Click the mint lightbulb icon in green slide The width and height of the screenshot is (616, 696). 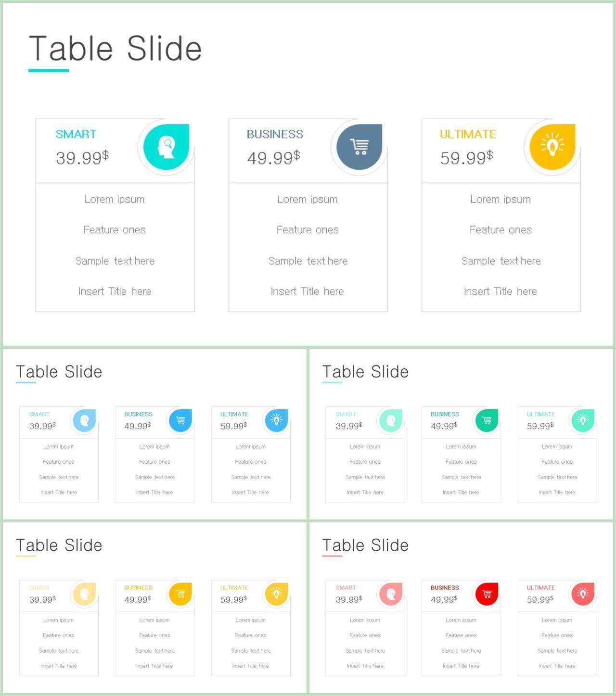[x=583, y=420]
